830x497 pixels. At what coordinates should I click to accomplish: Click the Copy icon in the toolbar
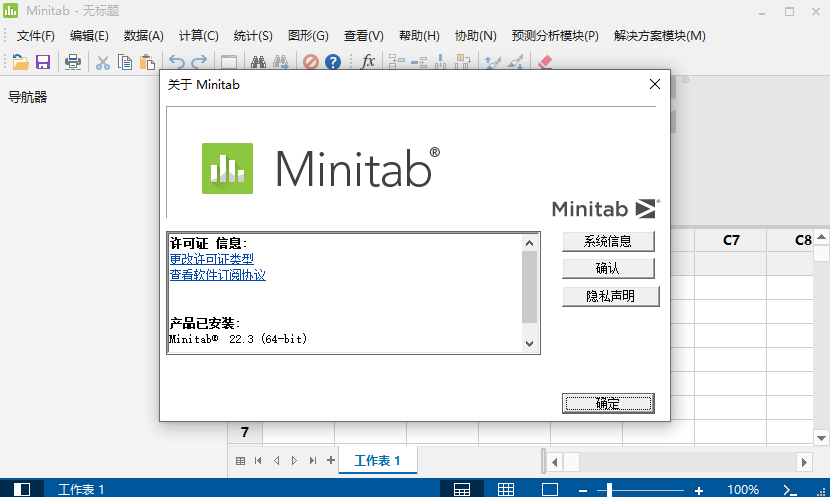coord(125,62)
